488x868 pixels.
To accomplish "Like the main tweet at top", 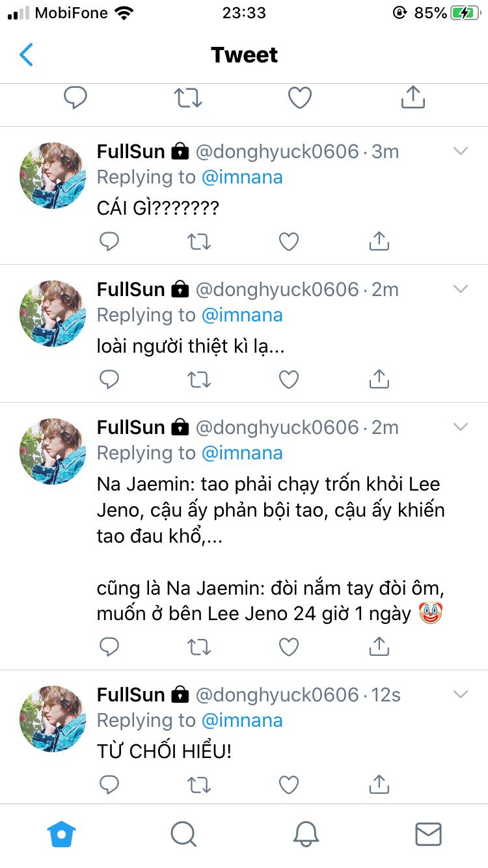I will pos(300,98).
